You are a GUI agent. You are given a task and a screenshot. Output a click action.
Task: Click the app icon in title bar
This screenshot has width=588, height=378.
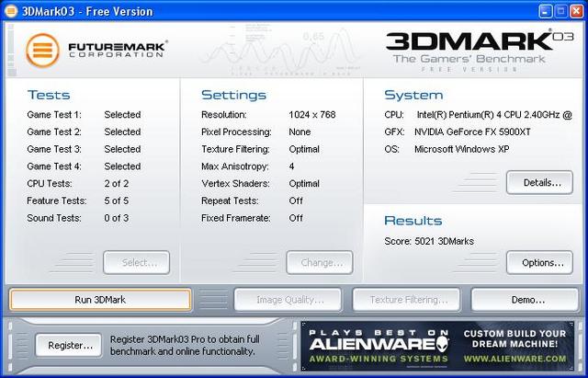pyautogui.click(x=10, y=11)
